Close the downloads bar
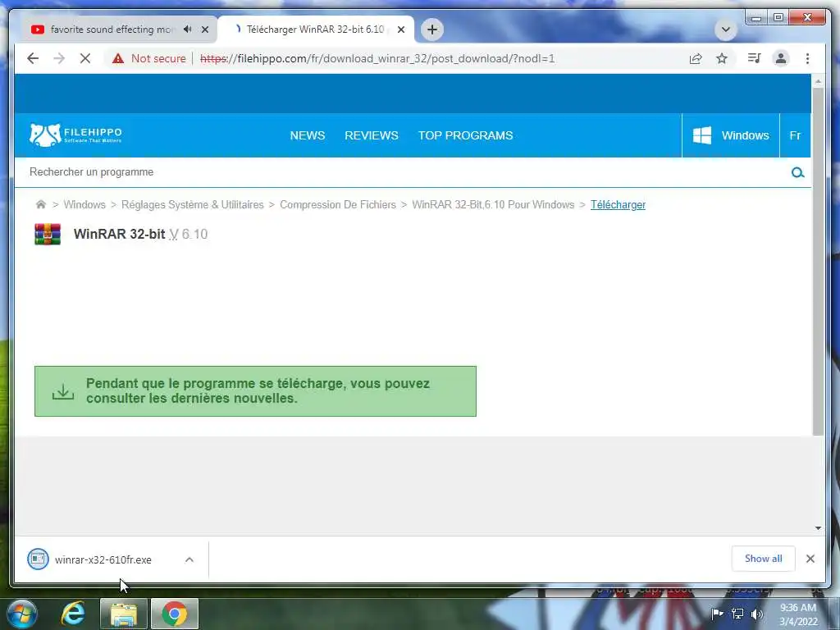The width and height of the screenshot is (840, 630). click(x=810, y=559)
